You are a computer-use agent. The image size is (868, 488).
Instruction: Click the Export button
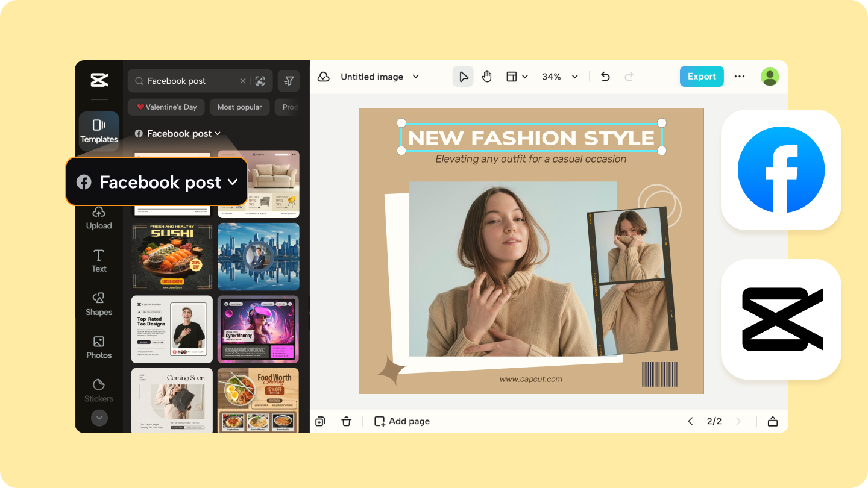pyautogui.click(x=702, y=77)
